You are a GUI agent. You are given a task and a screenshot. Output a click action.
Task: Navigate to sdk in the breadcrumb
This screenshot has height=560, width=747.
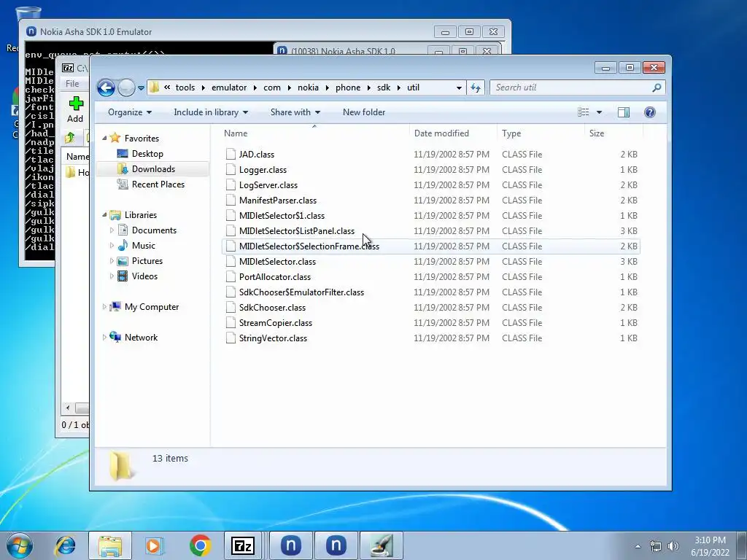tap(384, 87)
